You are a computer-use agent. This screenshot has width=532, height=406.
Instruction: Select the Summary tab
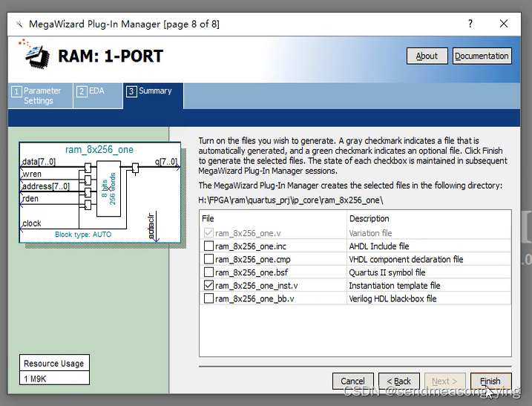[154, 96]
